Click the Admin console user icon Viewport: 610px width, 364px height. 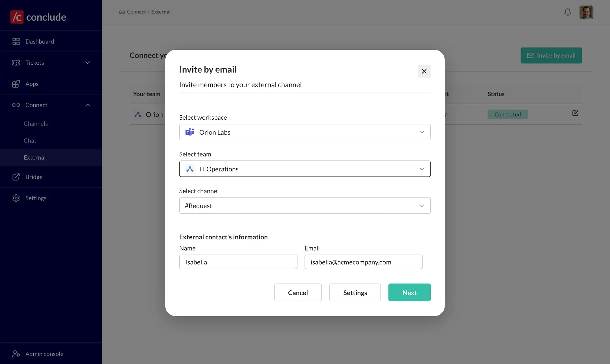tap(16, 354)
